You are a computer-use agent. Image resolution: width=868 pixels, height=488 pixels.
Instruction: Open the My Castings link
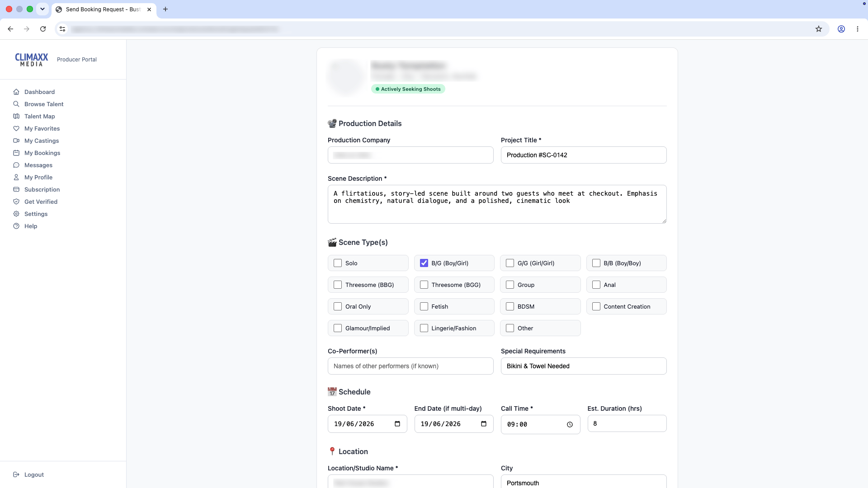pyautogui.click(x=42, y=141)
